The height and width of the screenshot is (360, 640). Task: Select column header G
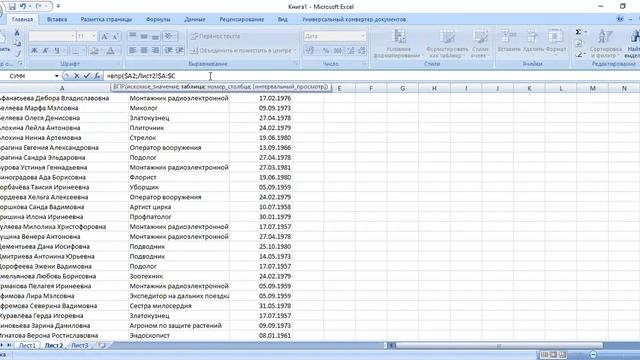click(x=402, y=88)
